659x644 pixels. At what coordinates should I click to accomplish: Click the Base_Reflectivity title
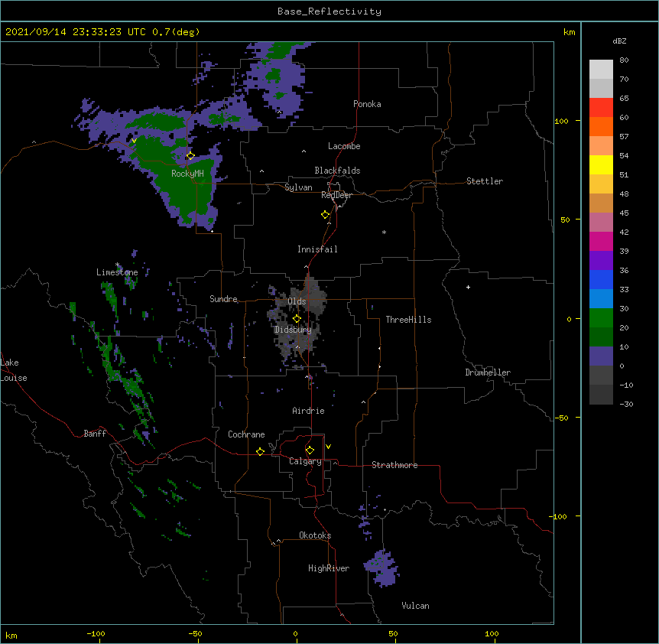tap(329, 11)
